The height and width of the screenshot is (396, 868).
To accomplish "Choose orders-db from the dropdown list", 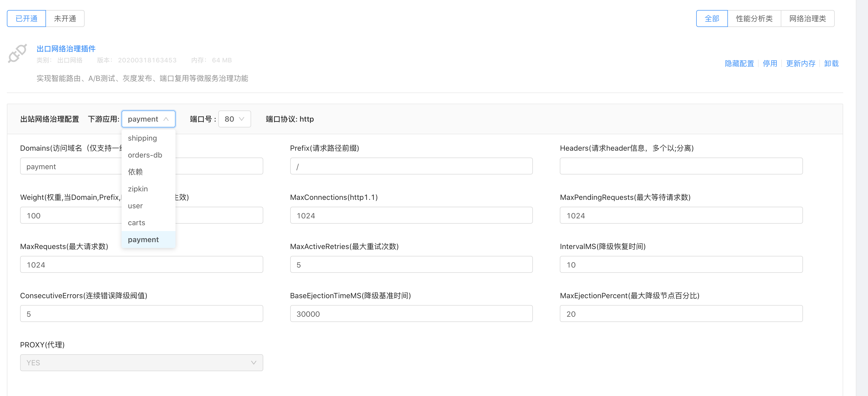I will (x=148, y=155).
